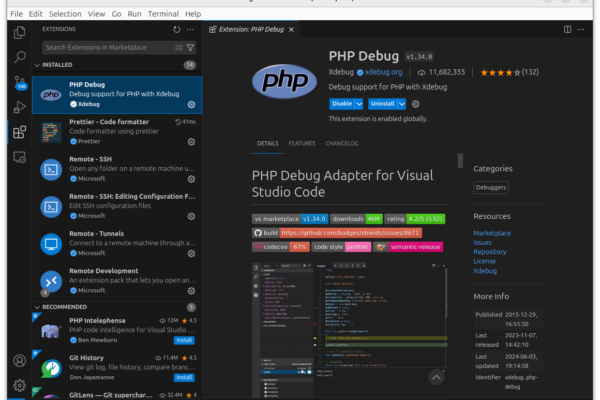The height and width of the screenshot is (400, 600).
Task: Open the Source Control view
Action: pyautogui.click(x=20, y=82)
